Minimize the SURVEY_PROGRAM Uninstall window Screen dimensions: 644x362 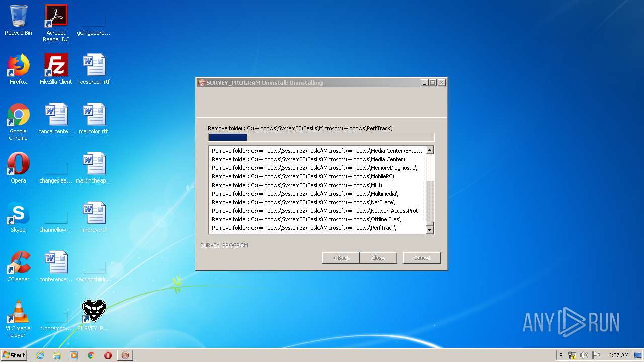pos(424,83)
